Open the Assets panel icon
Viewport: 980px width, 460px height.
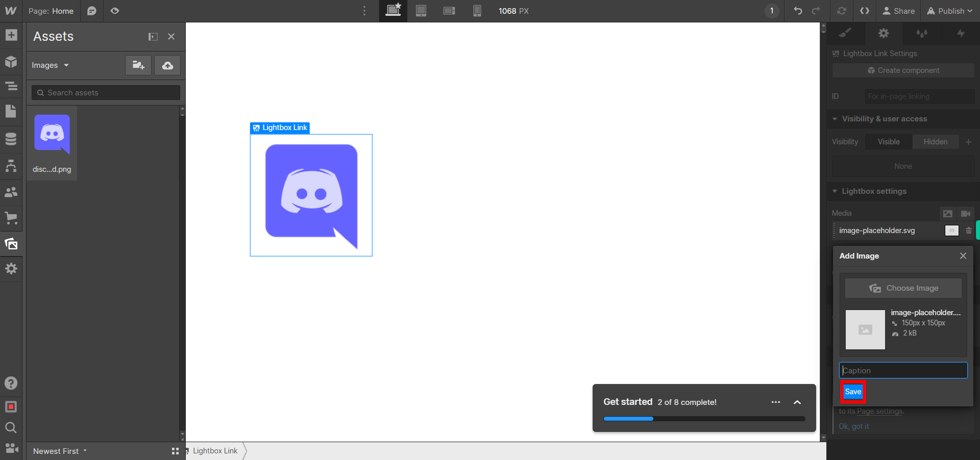click(x=11, y=244)
